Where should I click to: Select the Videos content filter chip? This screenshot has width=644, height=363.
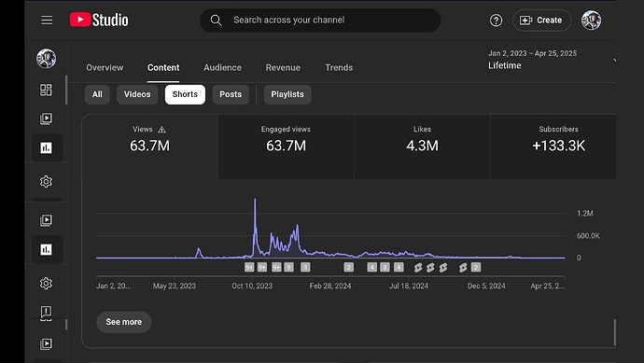click(137, 94)
